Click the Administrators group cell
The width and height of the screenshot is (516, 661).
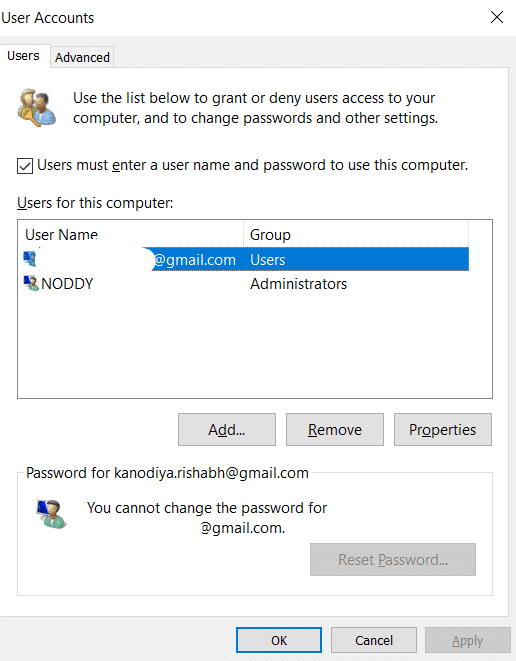pyautogui.click(x=298, y=284)
